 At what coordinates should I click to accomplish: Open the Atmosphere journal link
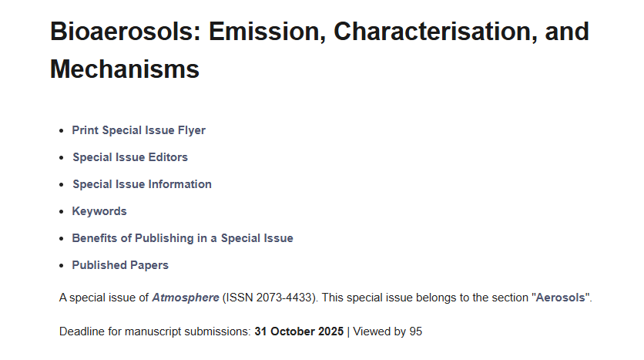pyautogui.click(x=186, y=298)
